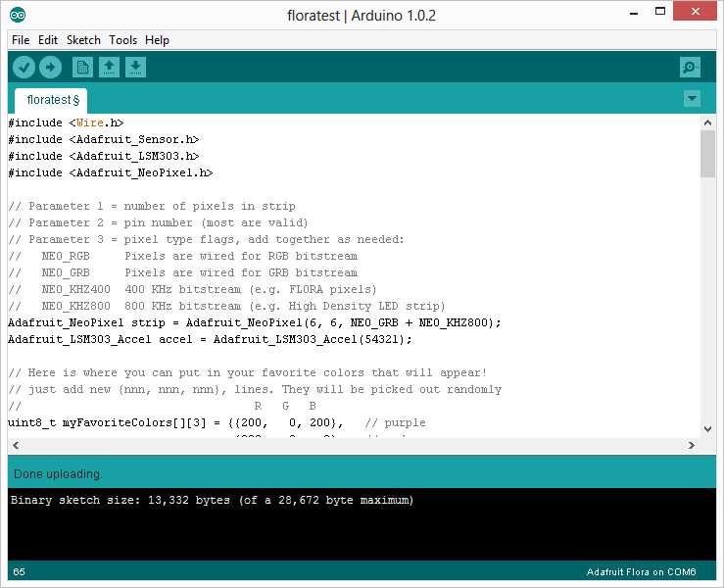
Task: Open the tab menu dropdown arrow
Action: click(692, 98)
